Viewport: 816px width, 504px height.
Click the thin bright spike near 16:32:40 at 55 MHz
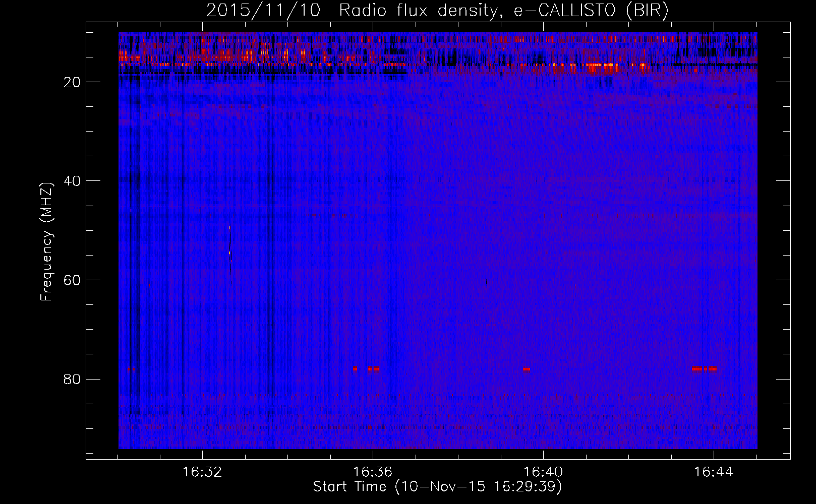(229, 254)
